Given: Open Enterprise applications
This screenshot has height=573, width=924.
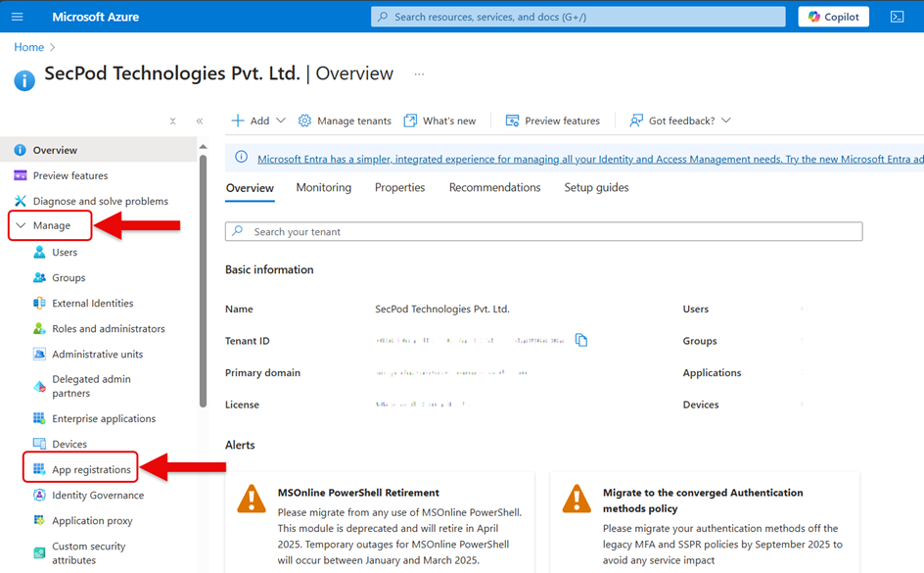Looking at the screenshot, I should (104, 418).
